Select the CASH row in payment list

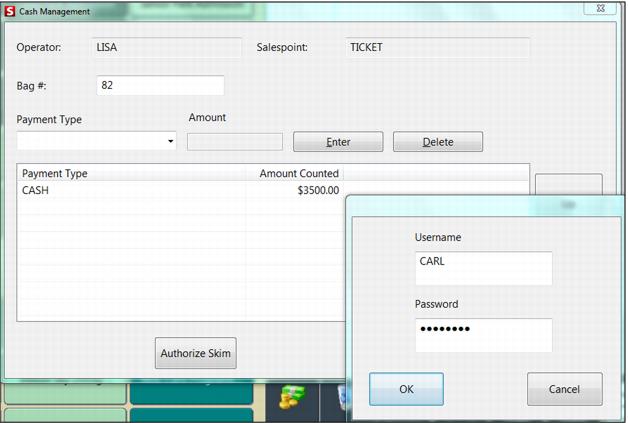coord(130,190)
